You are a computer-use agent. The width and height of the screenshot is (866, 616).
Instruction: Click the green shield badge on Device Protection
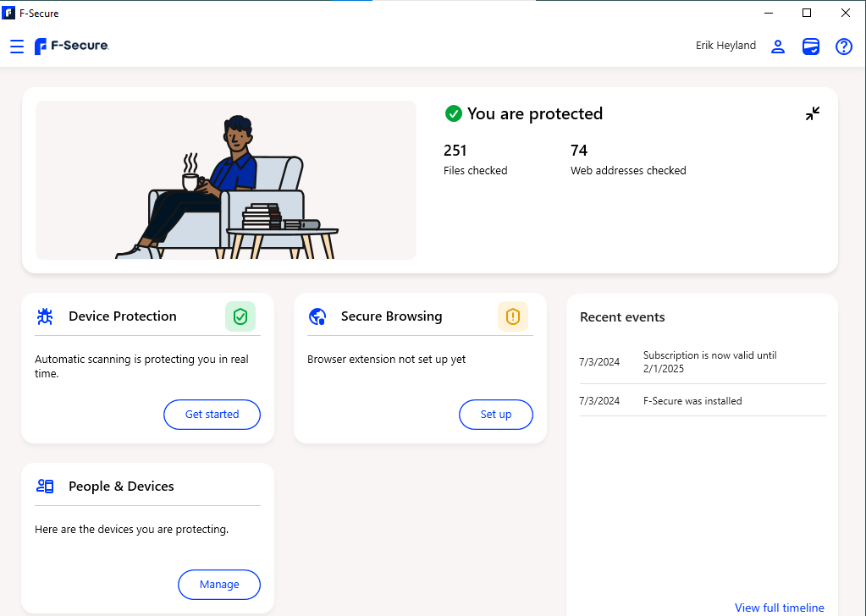tap(240, 316)
